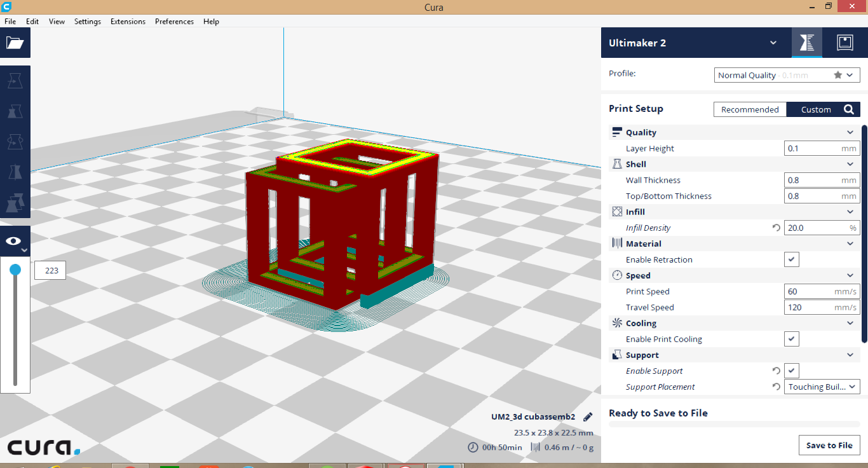Open the Help menu
The height and width of the screenshot is (468, 868).
pyautogui.click(x=211, y=21)
